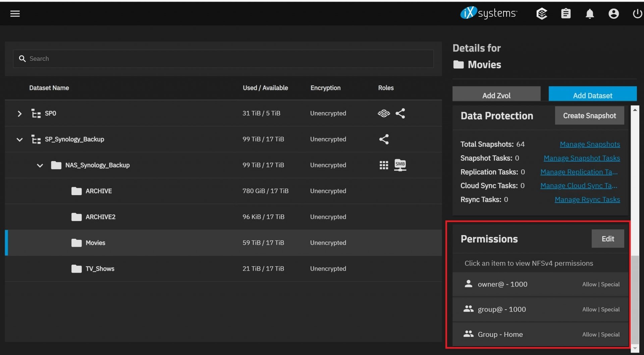Image resolution: width=644 pixels, height=355 pixels.
Task: Expand the SP0 dataset tree
Action: pos(19,114)
